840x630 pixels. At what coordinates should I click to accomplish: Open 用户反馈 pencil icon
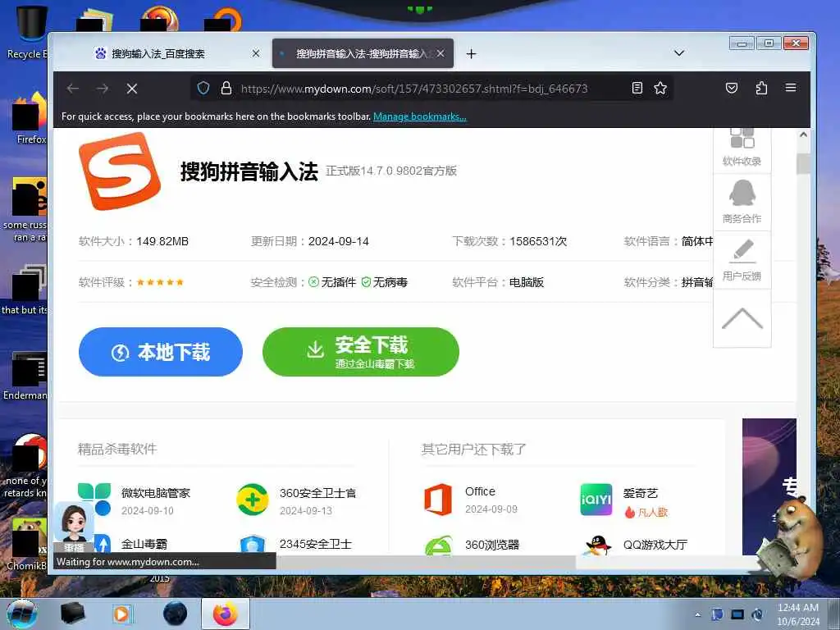coord(742,260)
